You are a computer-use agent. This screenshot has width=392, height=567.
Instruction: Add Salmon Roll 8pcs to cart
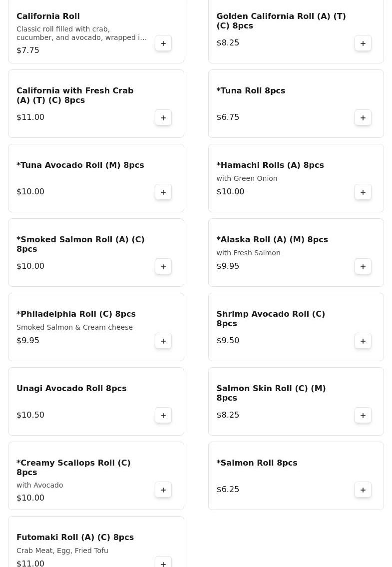(x=363, y=490)
